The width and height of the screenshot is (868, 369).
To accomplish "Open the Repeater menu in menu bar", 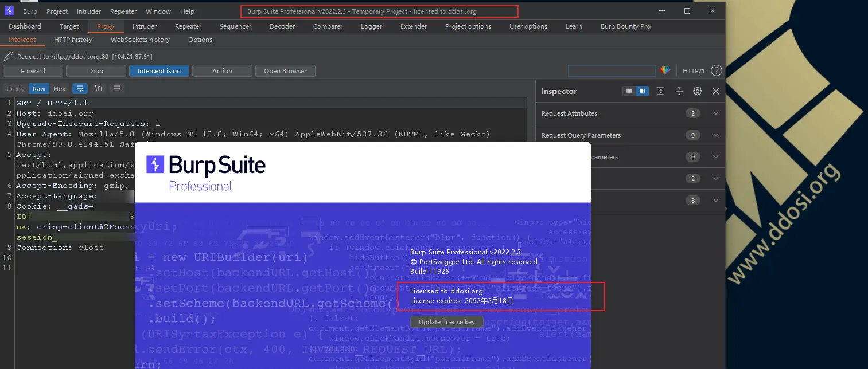I will (123, 11).
